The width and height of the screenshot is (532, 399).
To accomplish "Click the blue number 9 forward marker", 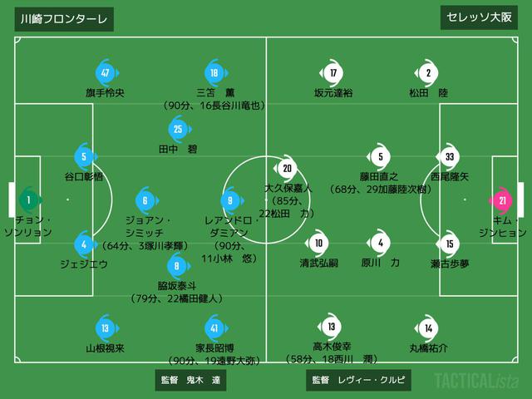I will coord(231,200).
